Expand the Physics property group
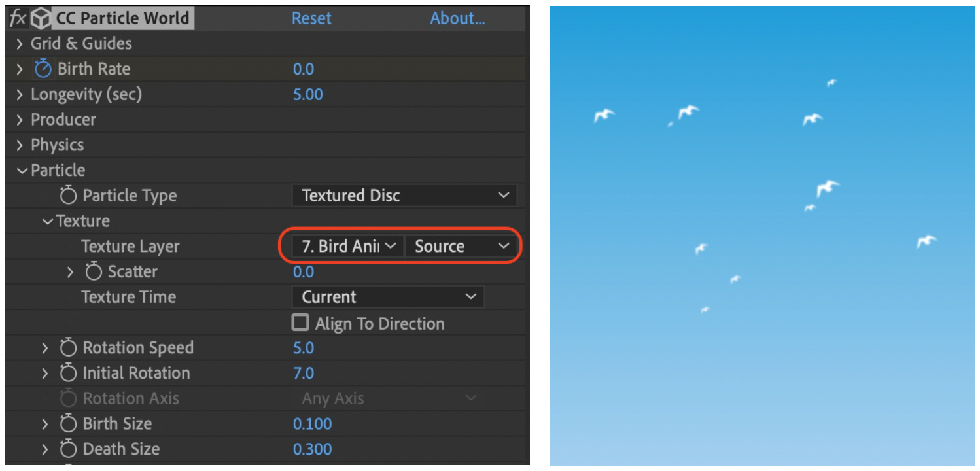This screenshot has height=471, width=980. (x=18, y=145)
